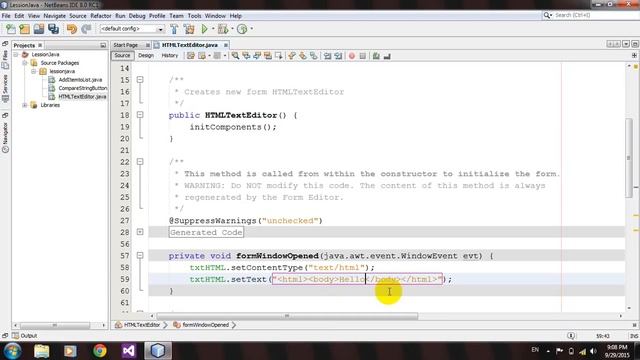Click the Shift Line Right icon
640x360 pixels.
click(338, 56)
